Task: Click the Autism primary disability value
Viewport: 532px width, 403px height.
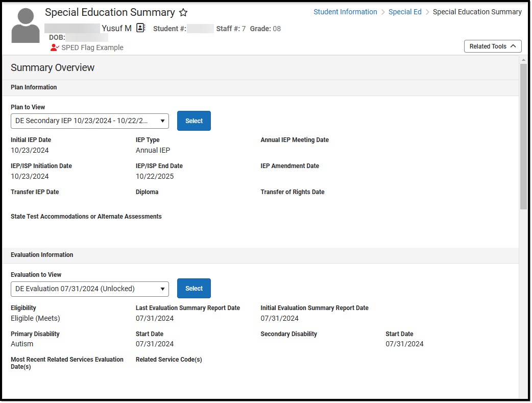Action: (x=22, y=344)
